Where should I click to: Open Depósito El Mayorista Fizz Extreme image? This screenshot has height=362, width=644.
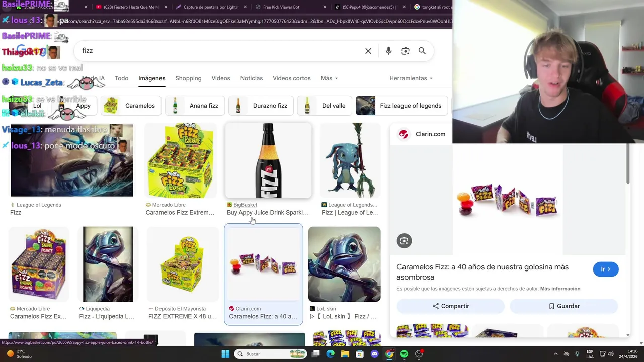click(183, 264)
